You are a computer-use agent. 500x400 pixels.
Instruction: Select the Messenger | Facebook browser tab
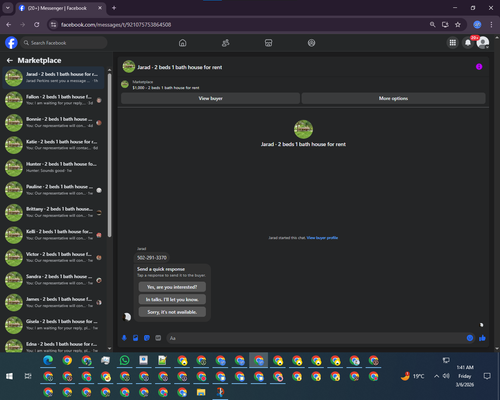[61, 8]
